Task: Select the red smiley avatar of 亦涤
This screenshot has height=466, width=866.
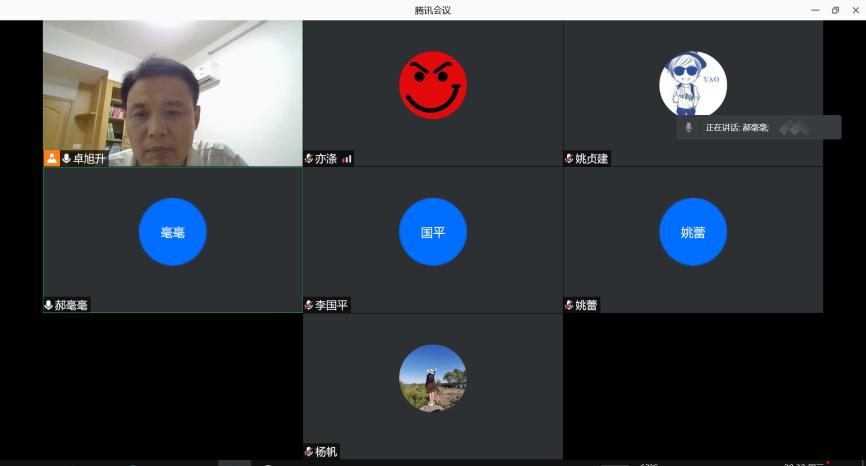Action: (x=432, y=85)
